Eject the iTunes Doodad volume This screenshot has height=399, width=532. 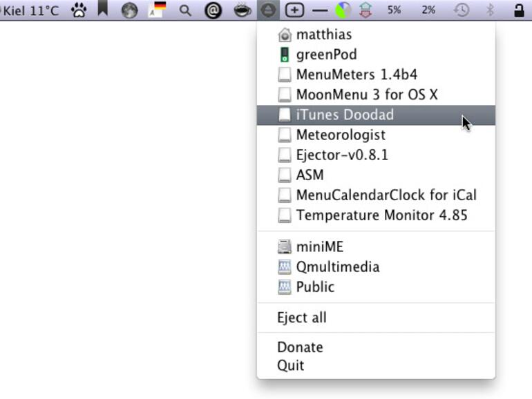tap(345, 115)
